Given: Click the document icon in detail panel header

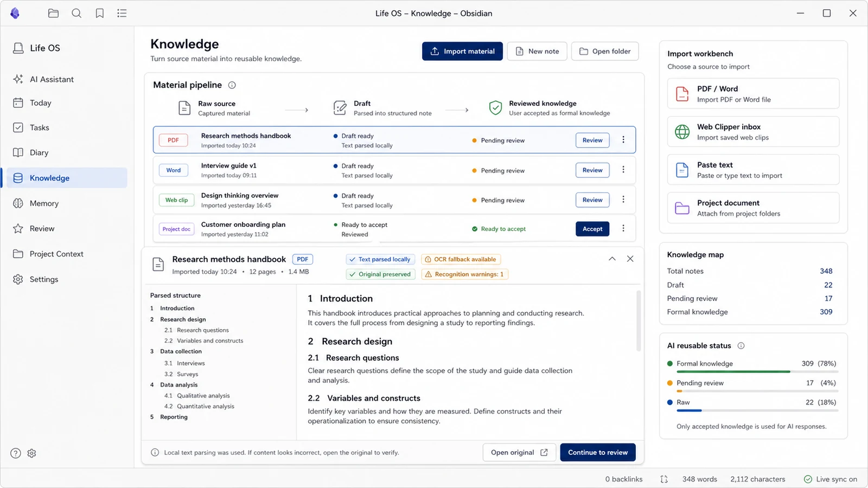Looking at the screenshot, I should [158, 265].
